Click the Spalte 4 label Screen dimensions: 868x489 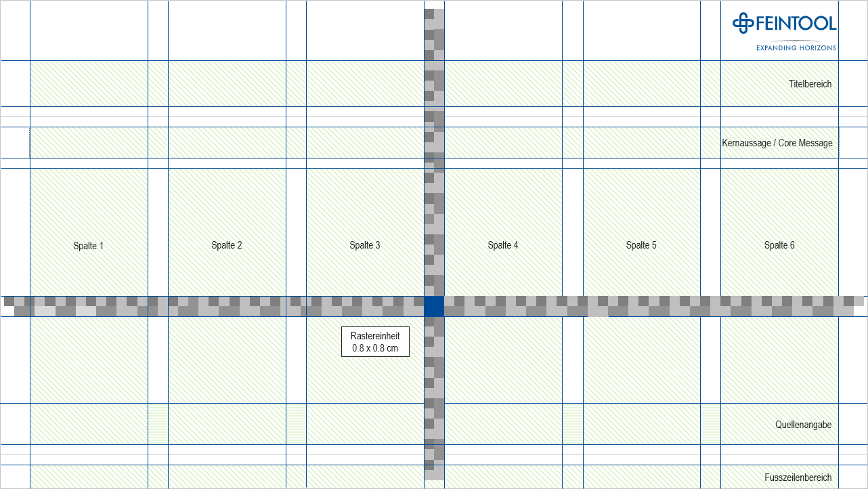click(503, 245)
